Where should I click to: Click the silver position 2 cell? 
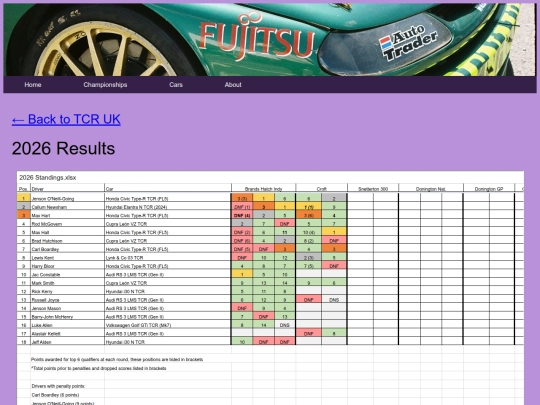pos(24,207)
